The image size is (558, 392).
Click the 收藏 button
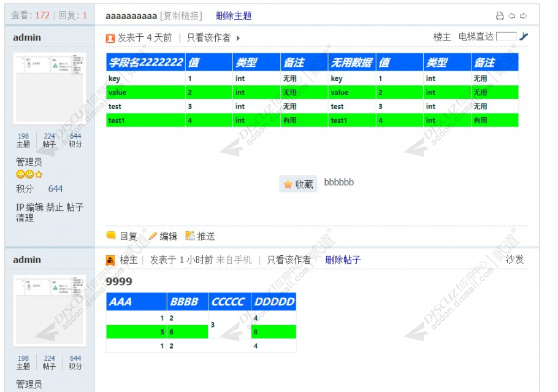point(298,184)
